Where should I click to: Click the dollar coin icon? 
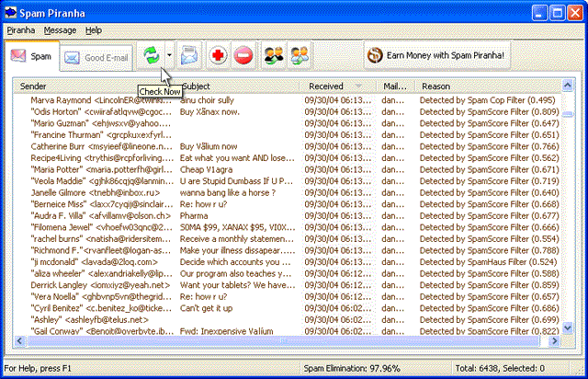375,55
